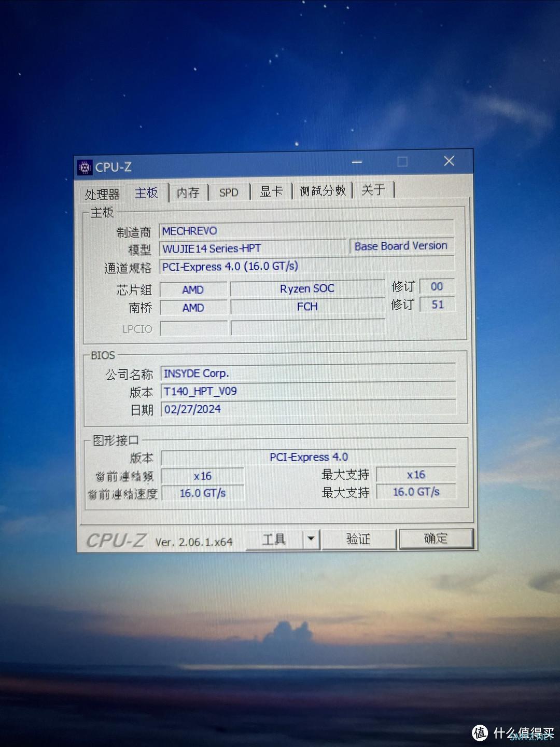This screenshot has height=747, width=560.
Task: Click the max supported width x16
Action: click(416, 475)
